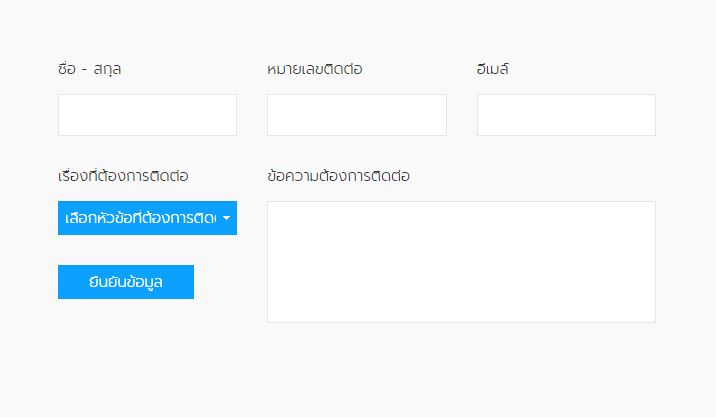Click the empty field below the อีเมล์ label
716x417 pixels.
coord(566,115)
